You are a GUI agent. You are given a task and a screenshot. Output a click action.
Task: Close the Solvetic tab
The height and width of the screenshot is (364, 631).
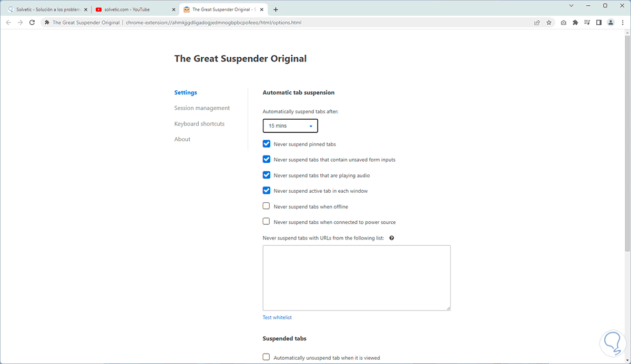pyautogui.click(x=86, y=9)
